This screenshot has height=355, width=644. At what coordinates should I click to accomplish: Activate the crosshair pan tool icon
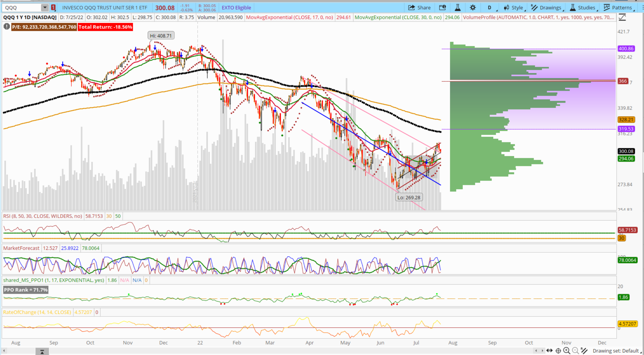(x=558, y=350)
